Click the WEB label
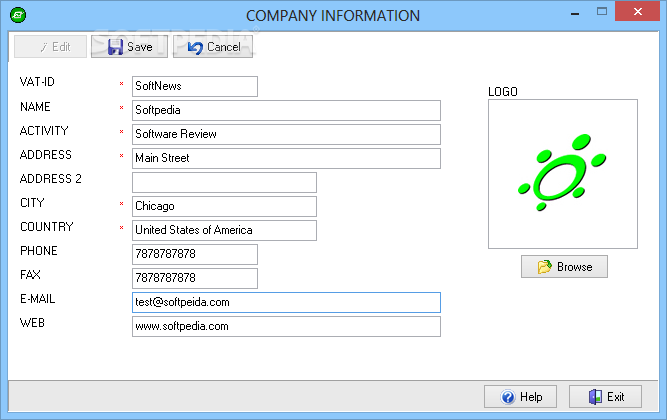The height and width of the screenshot is (420, 667). pyautogui.click(x=32, y=323)
